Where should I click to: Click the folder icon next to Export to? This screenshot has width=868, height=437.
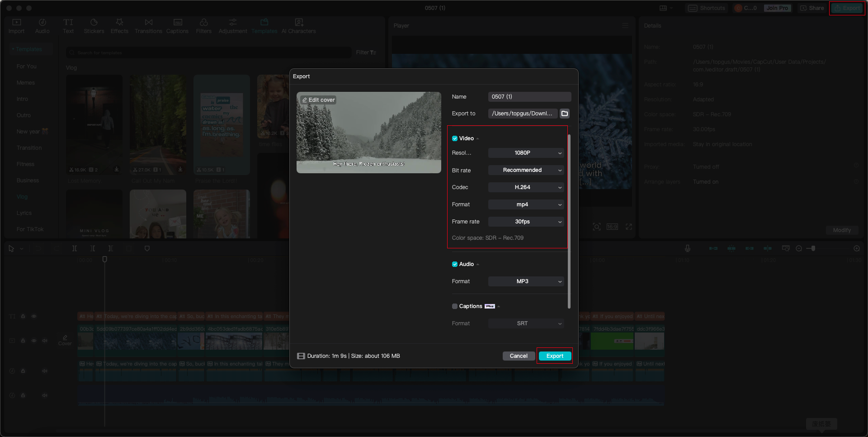[564, 114]
